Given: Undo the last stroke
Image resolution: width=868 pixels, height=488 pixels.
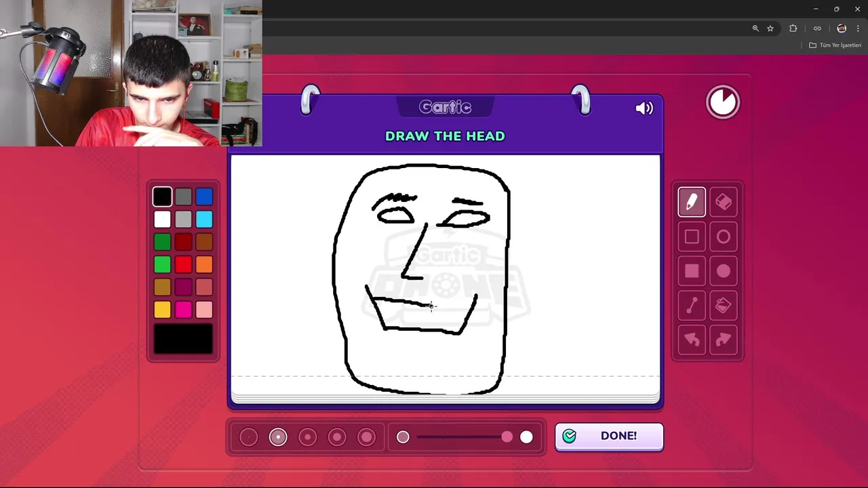Looking at the screenshot, I should [692, 340].
